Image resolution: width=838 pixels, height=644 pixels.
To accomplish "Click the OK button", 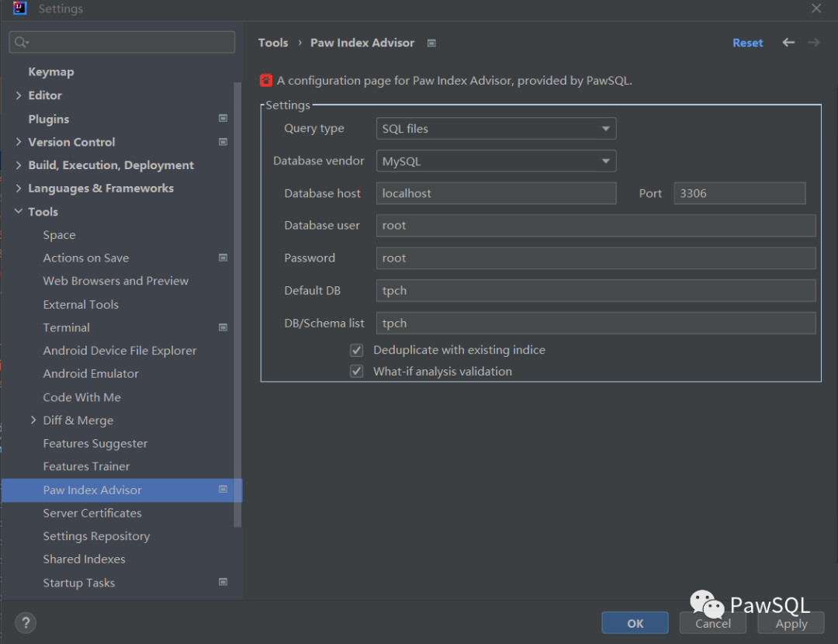I will 635,623.
